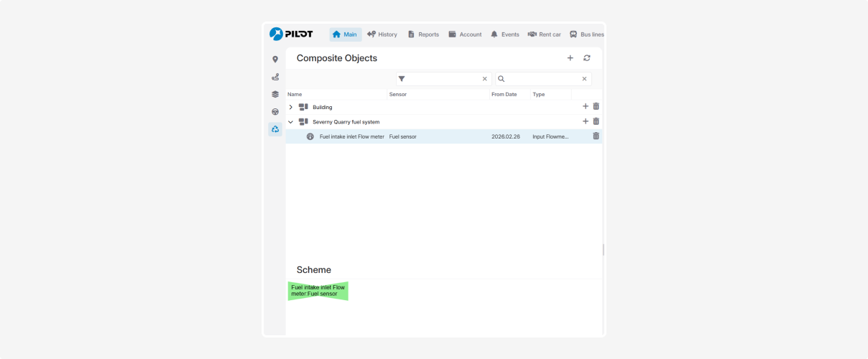This screenshot has height=359, width=868.
Task: Expand the Building tree row
Action: click(290, 107)
